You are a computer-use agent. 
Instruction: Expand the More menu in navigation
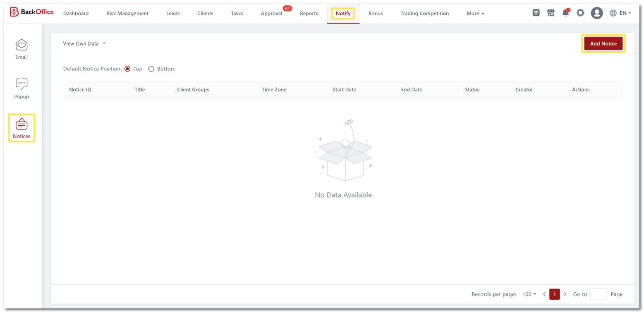click(x=475, y=14)
